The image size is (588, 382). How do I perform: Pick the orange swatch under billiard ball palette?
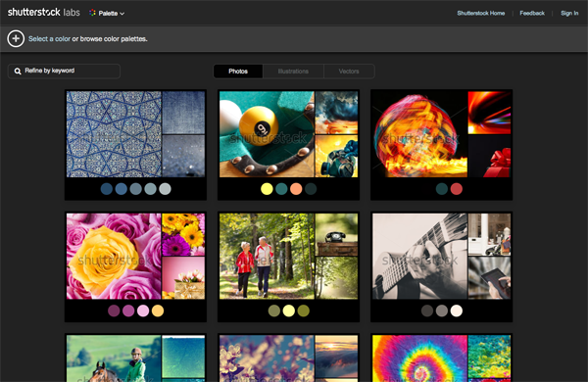[x=296, y=189]
